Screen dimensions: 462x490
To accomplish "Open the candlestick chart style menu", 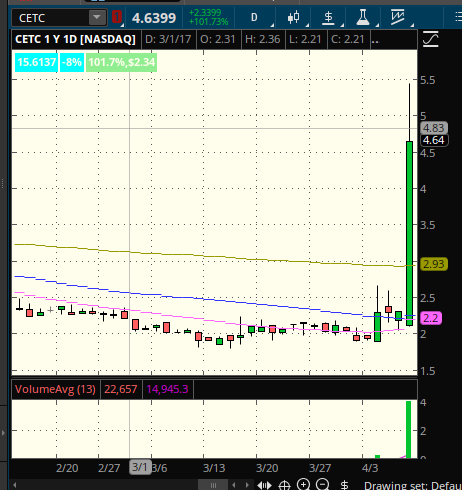I will 294,18.
